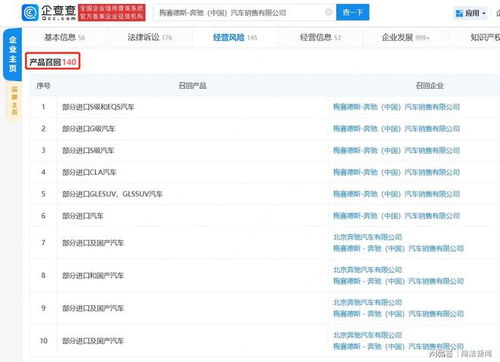Click 部分进口及国产汽车 in row 9
The image size is (500, 362).
click(93, 308)
